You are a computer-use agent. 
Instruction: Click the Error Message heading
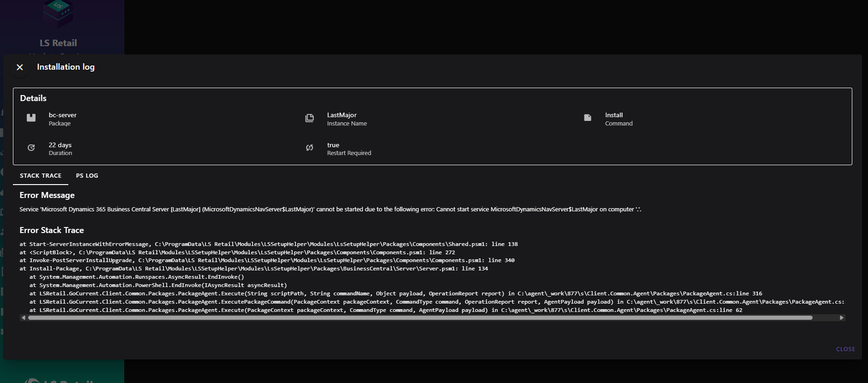point(47,195)
